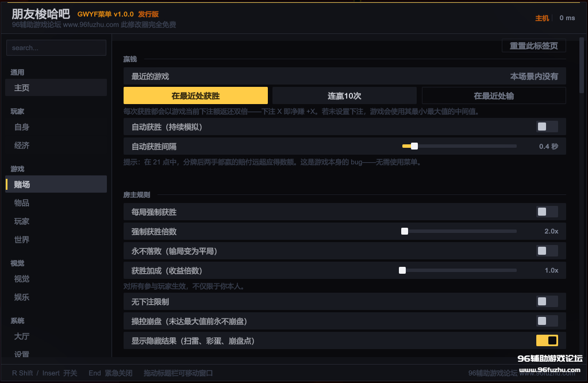
Task: Turn on 永不落败 toggle
Action: click(547, 251)
